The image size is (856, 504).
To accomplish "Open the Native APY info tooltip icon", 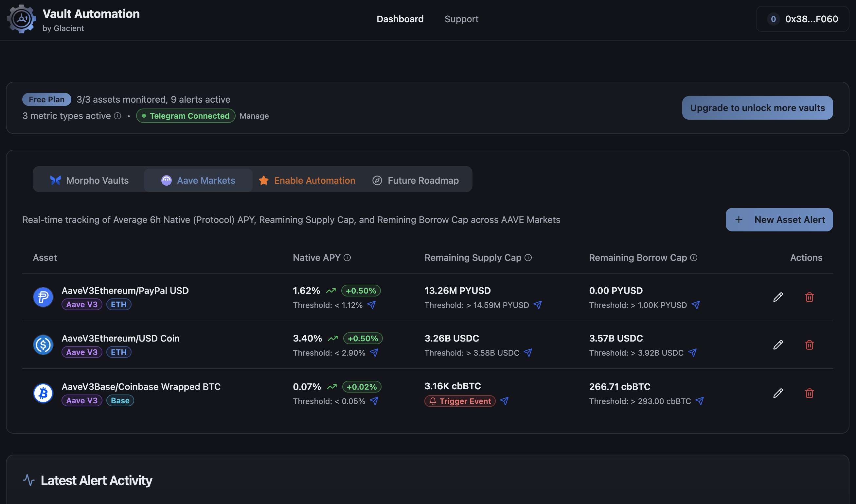I will tap(348, 258).
